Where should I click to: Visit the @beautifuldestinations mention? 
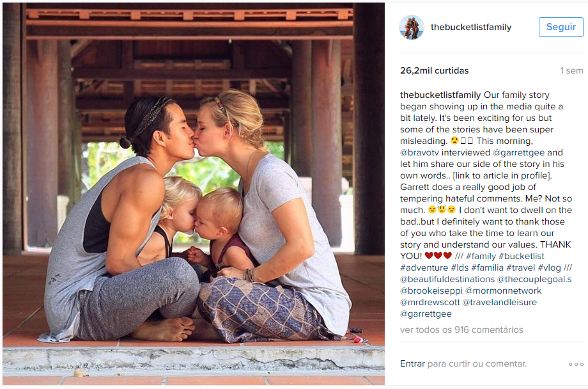(x=447, y=280)
